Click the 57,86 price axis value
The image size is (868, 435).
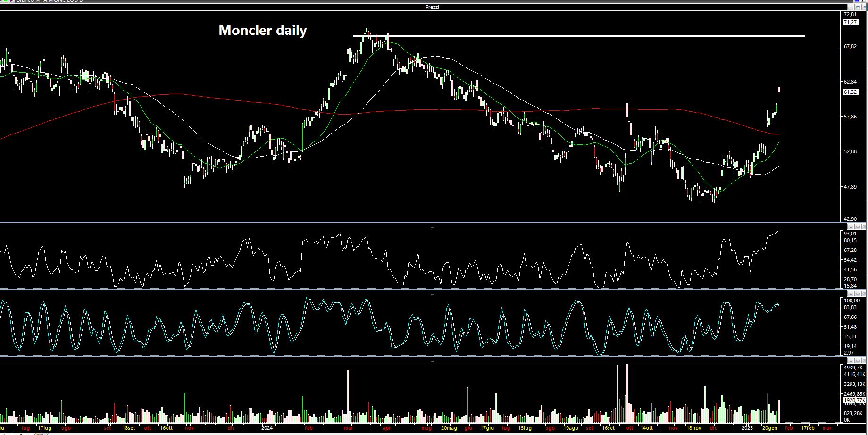click(x=850, y=117)
